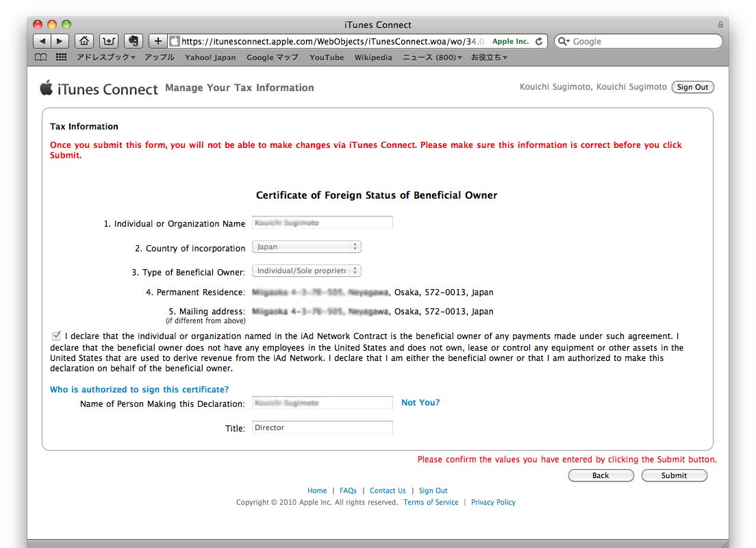Focus the Google search field
This screenshot has height=548, width=756.
tap(644, 41)
